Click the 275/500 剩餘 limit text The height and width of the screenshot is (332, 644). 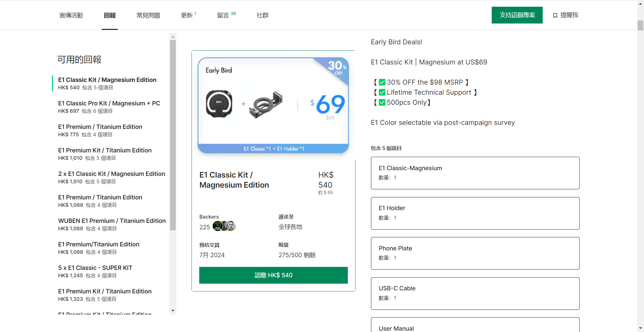(x=297, y=255)
